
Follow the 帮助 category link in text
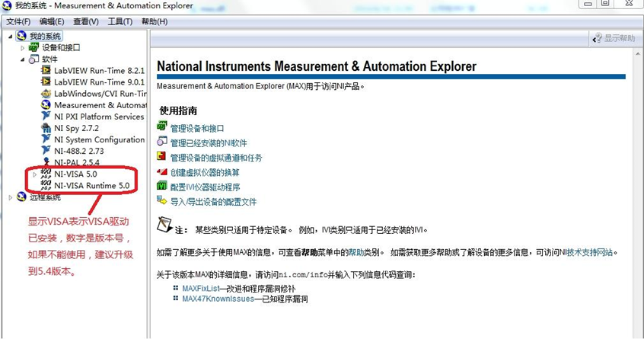(356, 252)
